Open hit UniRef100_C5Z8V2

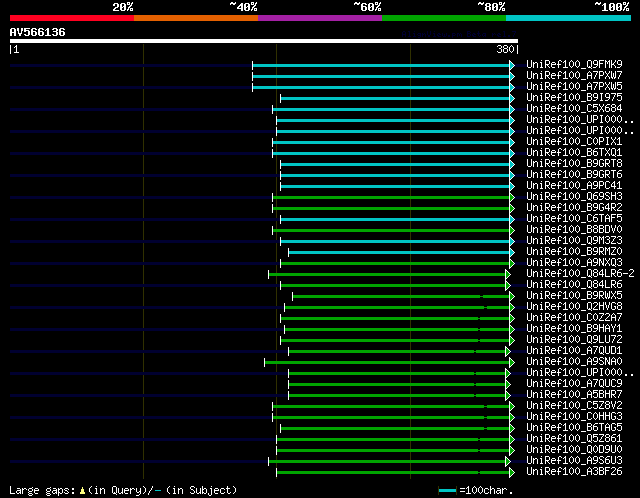click(574, 406)
